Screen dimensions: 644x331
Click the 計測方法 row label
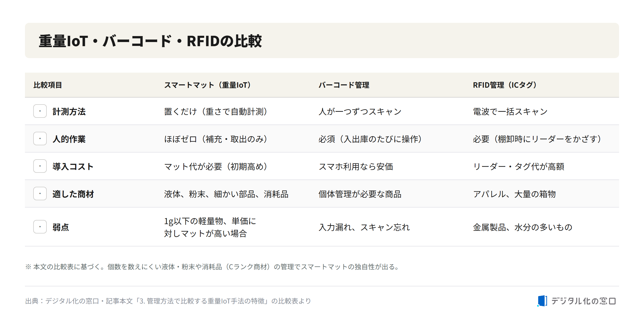(69, 112)
